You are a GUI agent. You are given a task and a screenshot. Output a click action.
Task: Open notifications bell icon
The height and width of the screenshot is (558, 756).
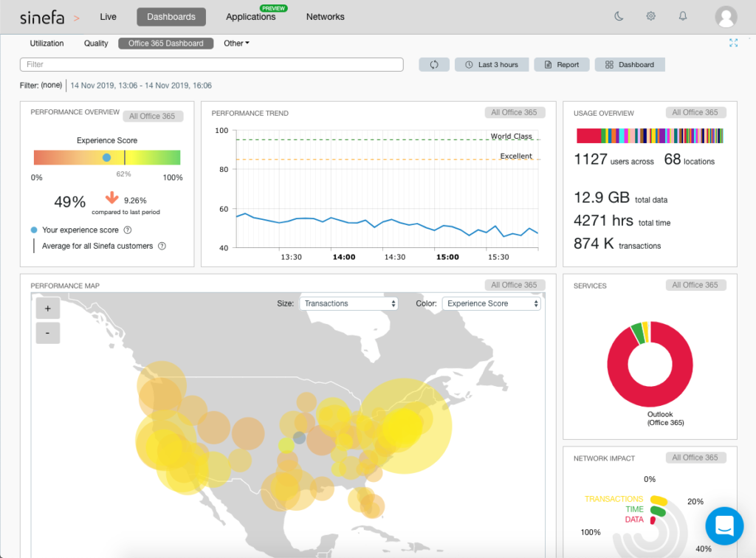click(683, 16)
